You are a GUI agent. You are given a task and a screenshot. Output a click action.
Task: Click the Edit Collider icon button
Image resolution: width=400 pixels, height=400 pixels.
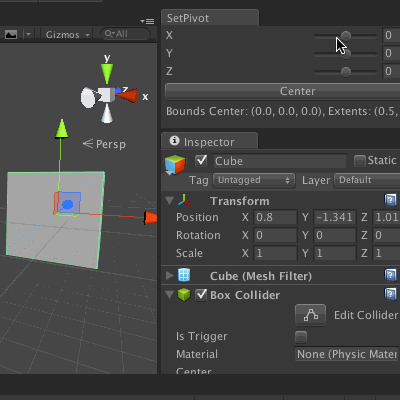click(x=310, y=315)
